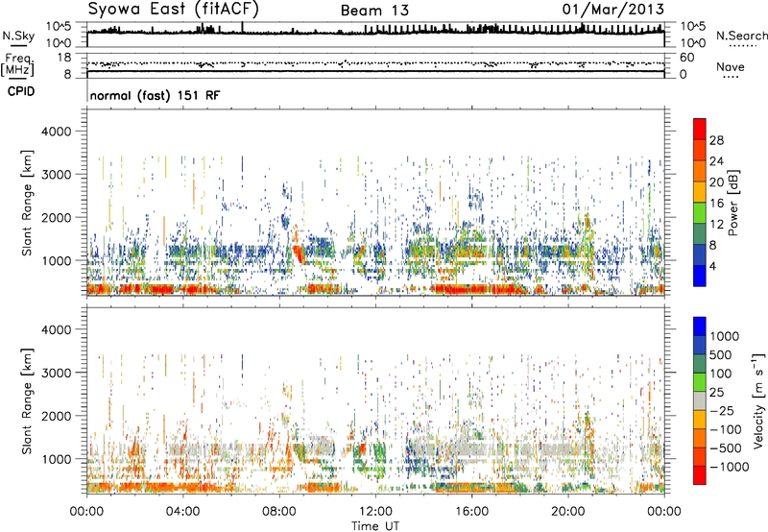The image size is (768, 532).
Task: Pick the red bottom segment of velocity colorbar
Action: pos(700,475)
